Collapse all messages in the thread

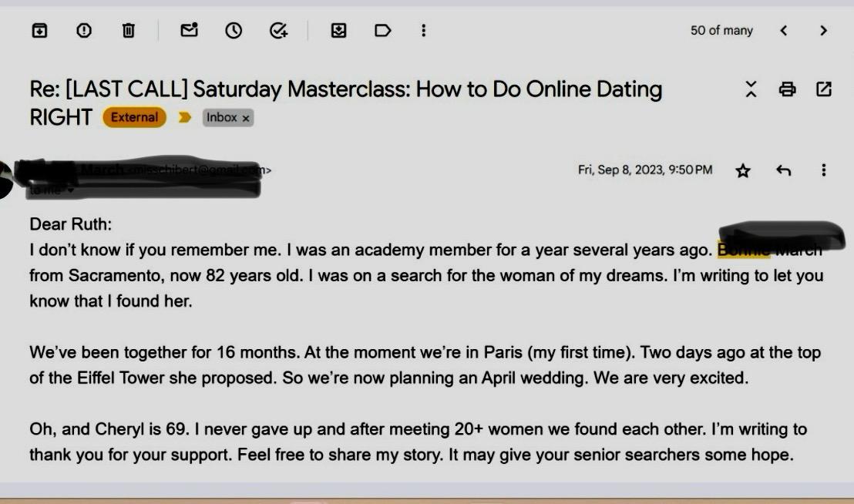click(x=751, y=89)
